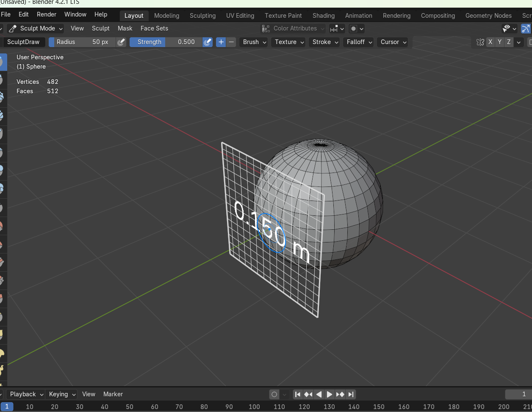
Task: Open the transform pivot icon dropdown
Action: (337, 28)
